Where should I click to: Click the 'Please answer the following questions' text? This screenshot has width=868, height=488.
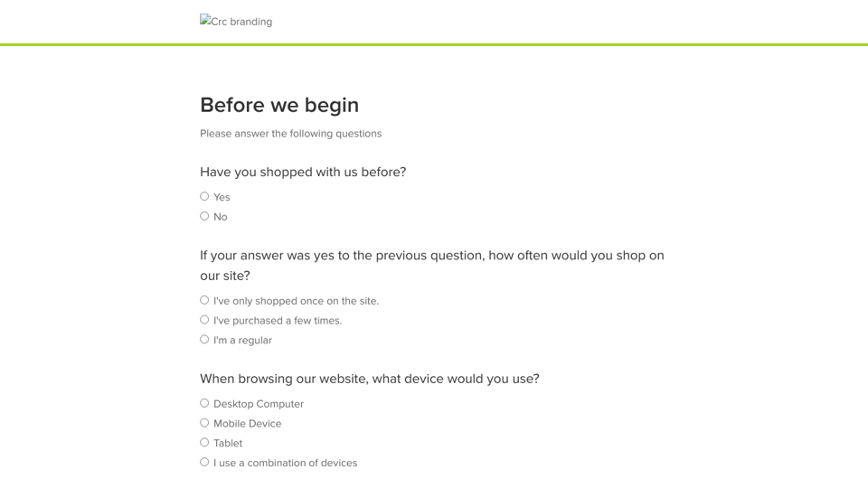[290, 134]
